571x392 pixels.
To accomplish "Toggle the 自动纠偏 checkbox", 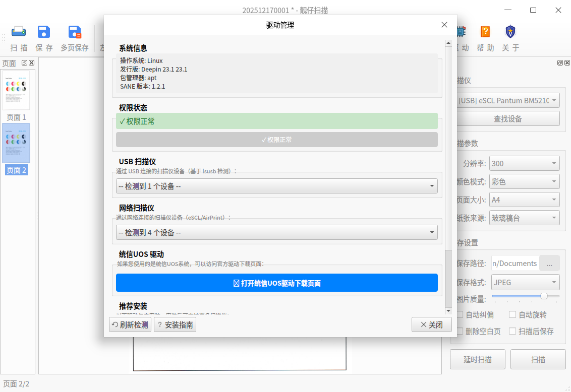I will point(460,314).
